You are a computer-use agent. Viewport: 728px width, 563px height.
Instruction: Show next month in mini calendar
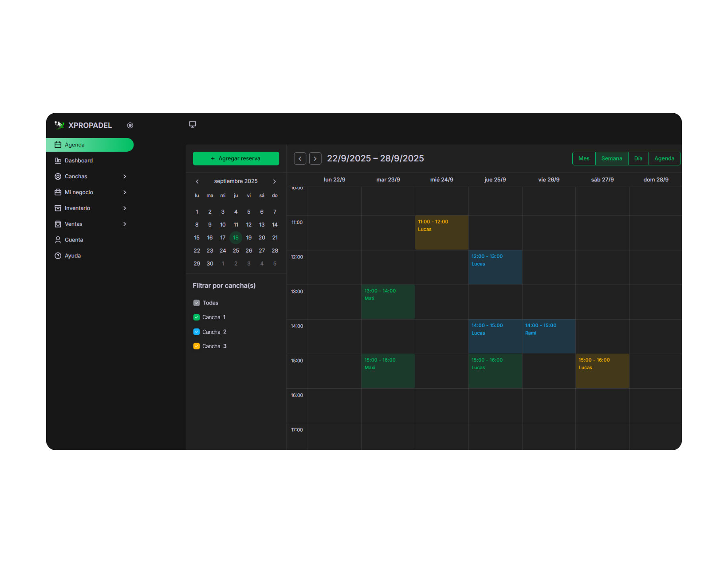(274, 181)
